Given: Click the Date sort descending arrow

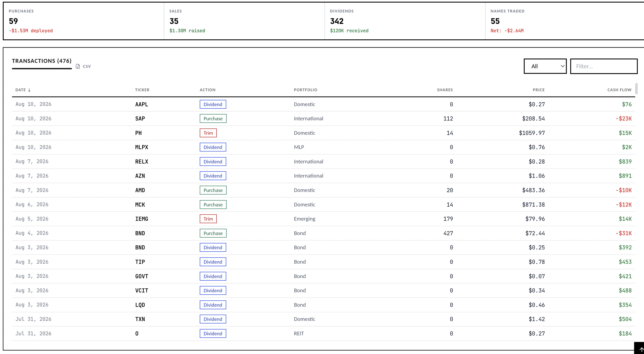Looking at the screenshot, I should (x=29, y=90).
